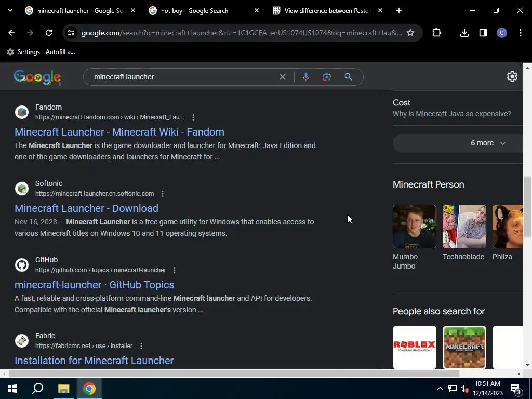532x399 pixels.
Task: Show hidden system tray icons
Action: click(440, 389)
